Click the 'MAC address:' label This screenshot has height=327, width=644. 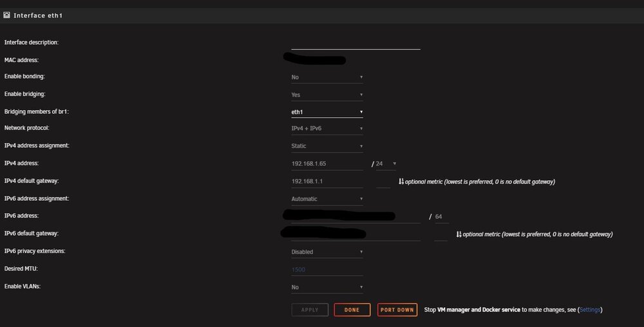(21, 60)
